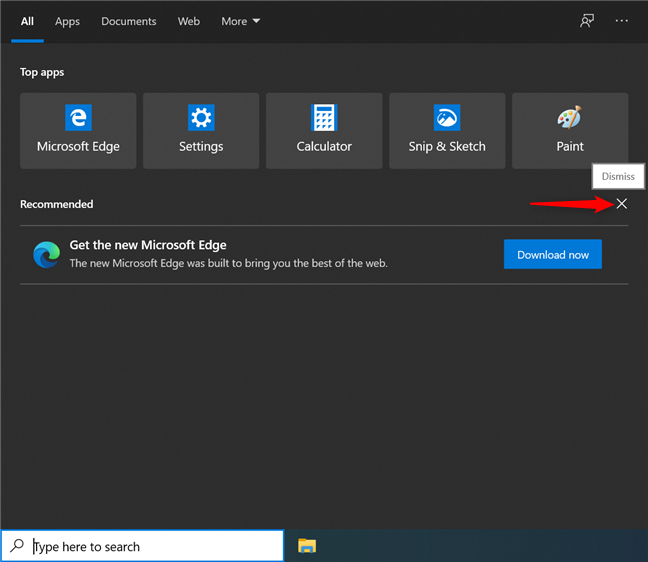The height and width of the screenshot is (562, 648).
Task: Launch Snip & Sketch tile
Action: 447,131
